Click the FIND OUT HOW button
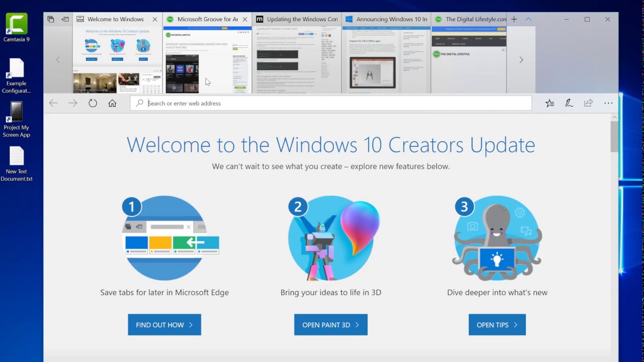The image size is (644, 362). coord(165,325)
